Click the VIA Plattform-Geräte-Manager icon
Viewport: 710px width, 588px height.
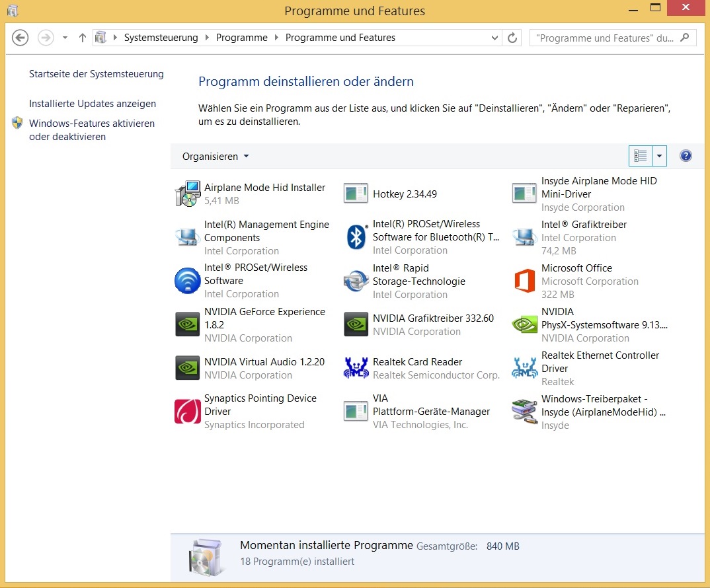pos(356,411)
